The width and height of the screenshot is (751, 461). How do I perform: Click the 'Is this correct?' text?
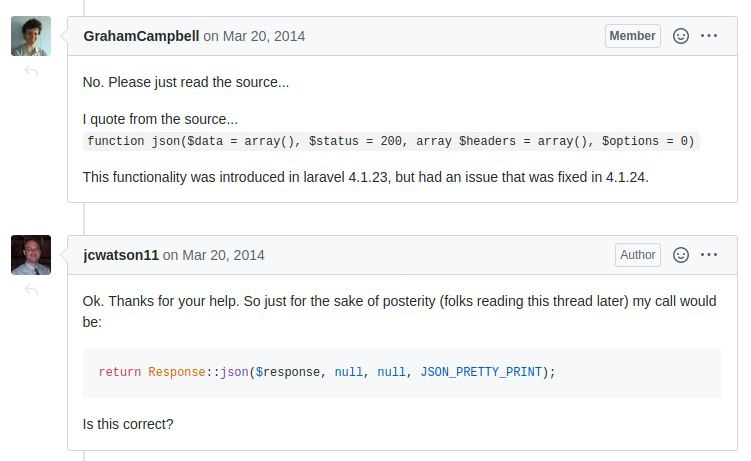tap(128, 424)
